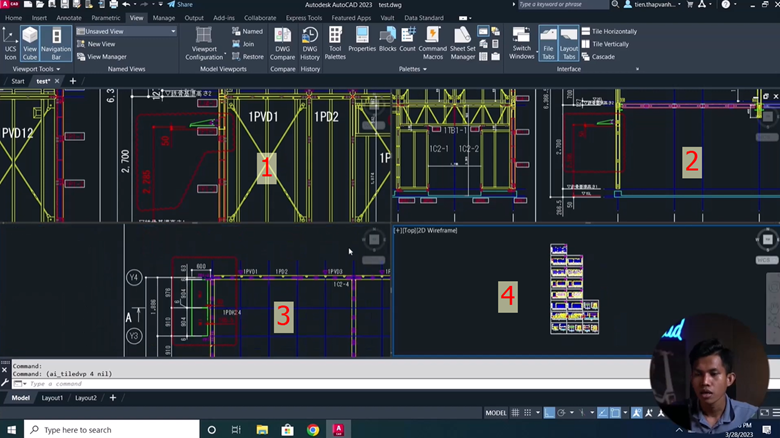This screenshot has height=438, width=780.
Task: Click the Plot printer icon
Action: 114,4
